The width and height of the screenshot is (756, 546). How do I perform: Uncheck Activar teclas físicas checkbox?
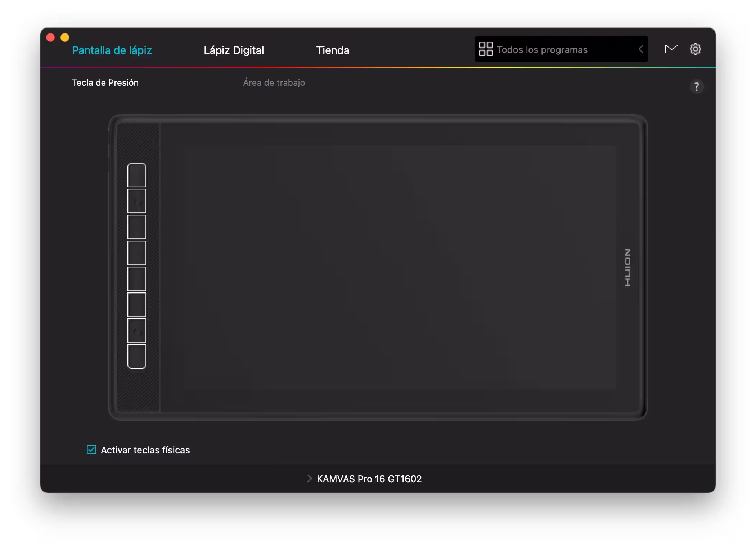tap(91, 449)
